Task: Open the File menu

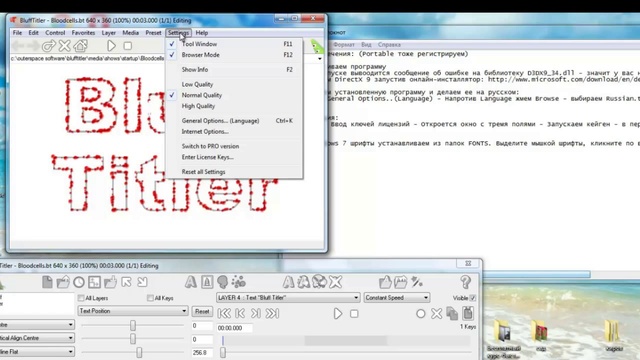Action: pyautogui.click(x=17, y=33)
